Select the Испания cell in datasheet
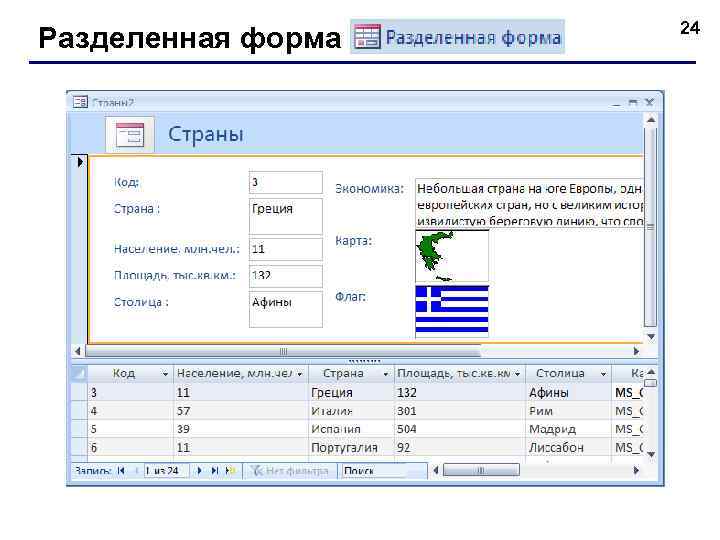 pyautogui.click(x=351, y=429)
